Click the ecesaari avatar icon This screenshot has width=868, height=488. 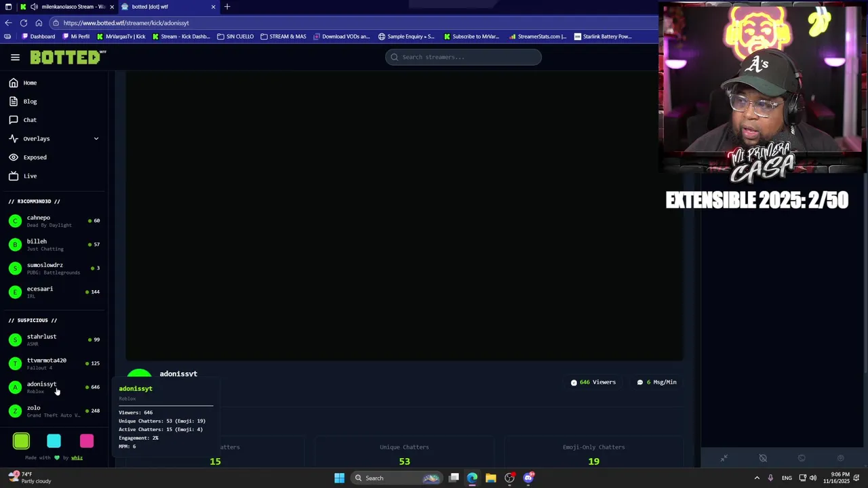click(x=15, y=292)
